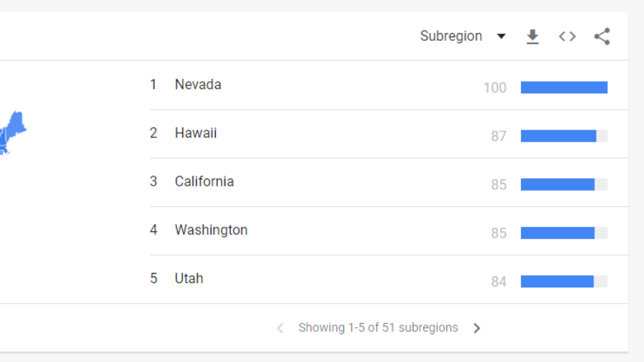Click the embed code icon
This screenshot has height=362, width=644.
click(567, 37)
